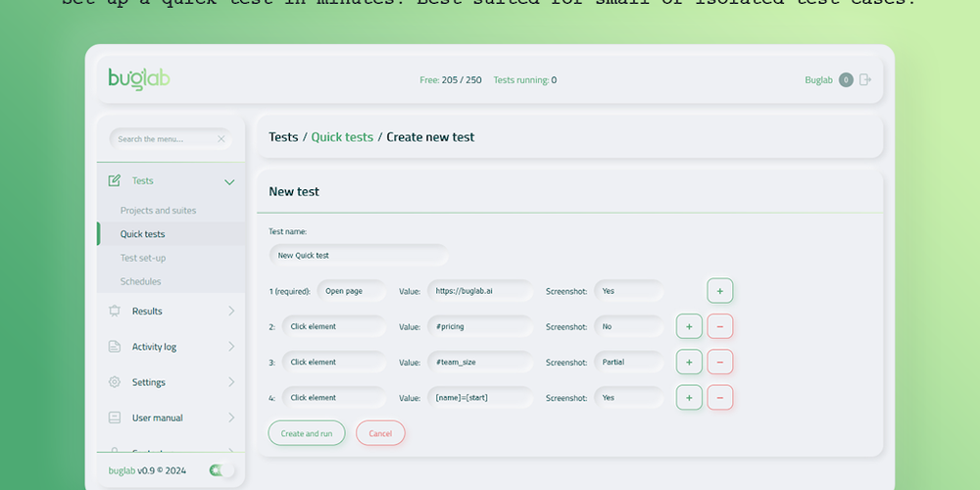Expand the Settings menu chevron
The width and height of the screenshot is (980, 490).
pyautogui.click(x=231, y=382)
